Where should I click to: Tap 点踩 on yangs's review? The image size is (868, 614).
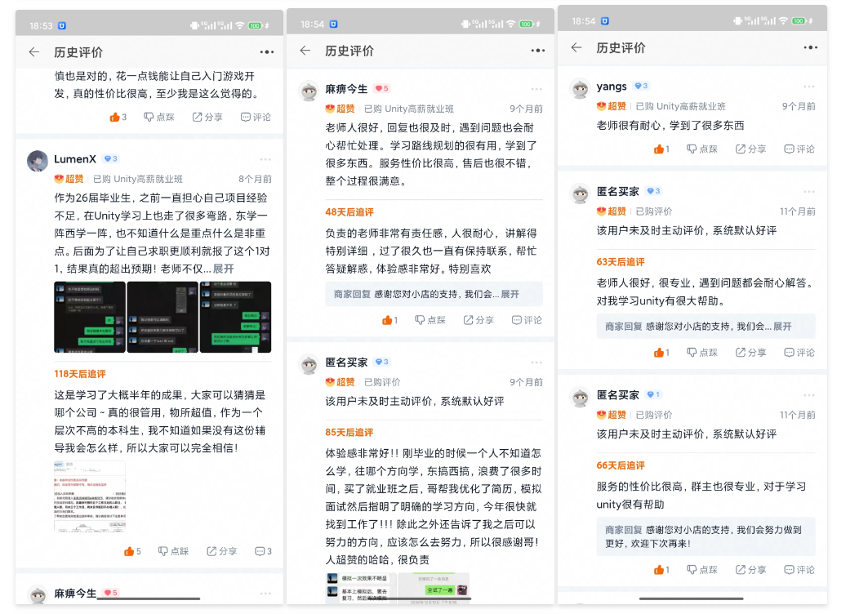[x=702, y=149]
